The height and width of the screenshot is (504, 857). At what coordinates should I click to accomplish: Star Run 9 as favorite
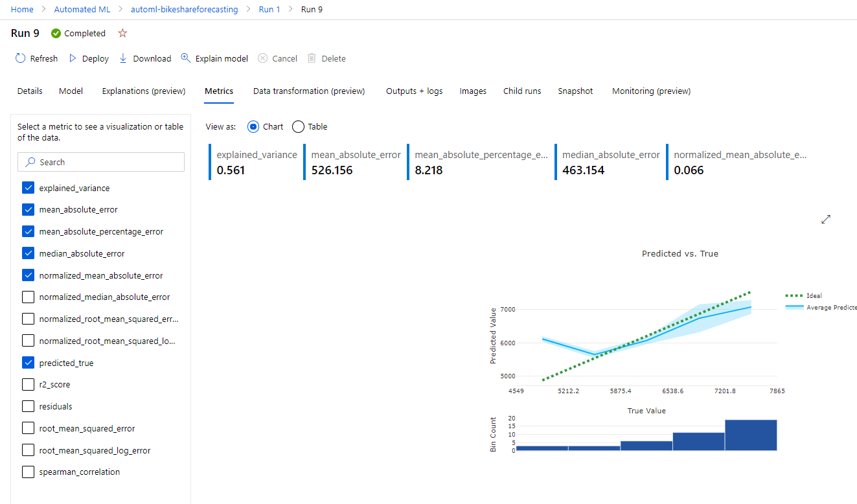click(122, 33)
